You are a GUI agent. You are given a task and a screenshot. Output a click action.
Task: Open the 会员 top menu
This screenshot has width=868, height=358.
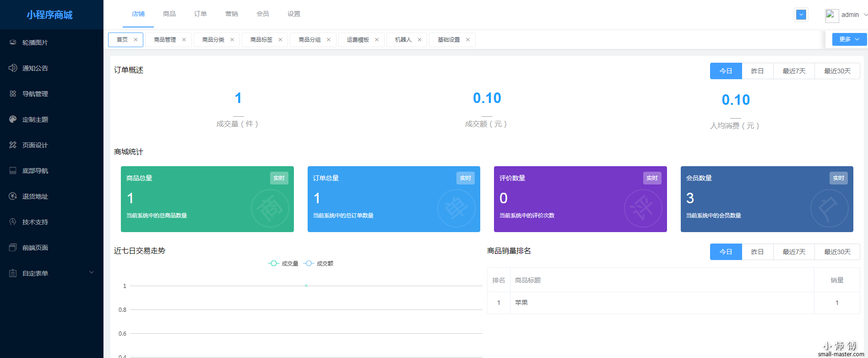pos(263,14)
